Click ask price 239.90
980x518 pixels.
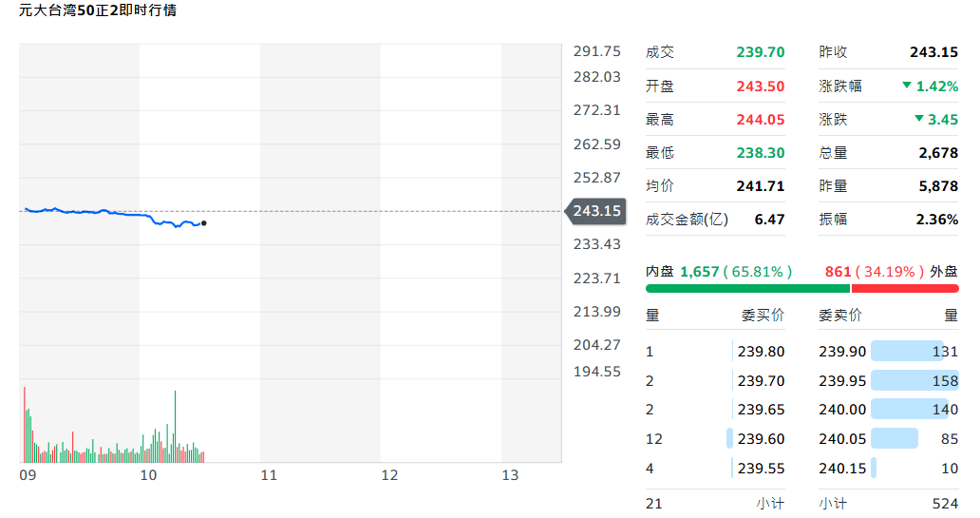(842, 351)
